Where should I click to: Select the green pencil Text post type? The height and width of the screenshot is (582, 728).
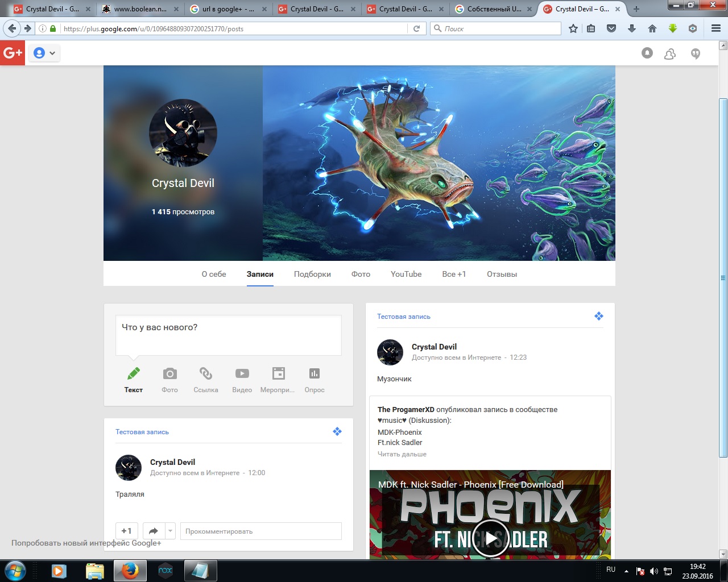pyautogui.click(x=134, y=374)
